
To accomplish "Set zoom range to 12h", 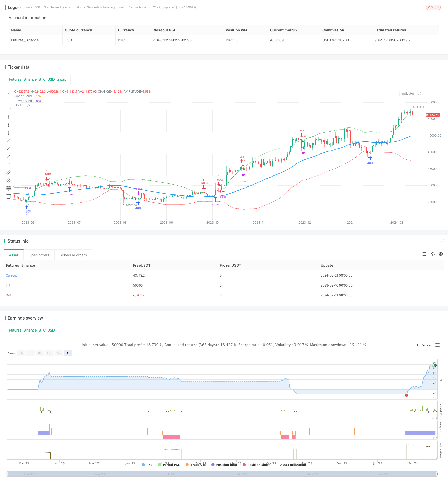I will point(49,353).
